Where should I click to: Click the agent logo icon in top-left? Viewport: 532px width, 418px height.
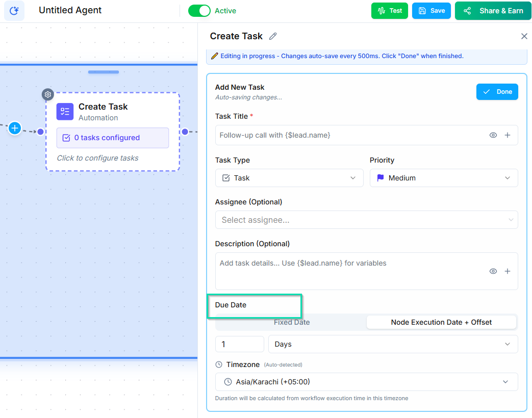pyautogui.click(x=14, y=11)
